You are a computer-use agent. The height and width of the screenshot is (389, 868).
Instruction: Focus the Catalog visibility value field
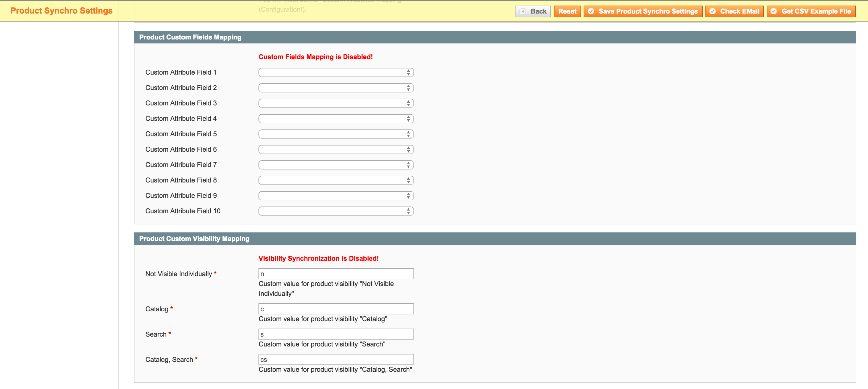coord(336,309)
